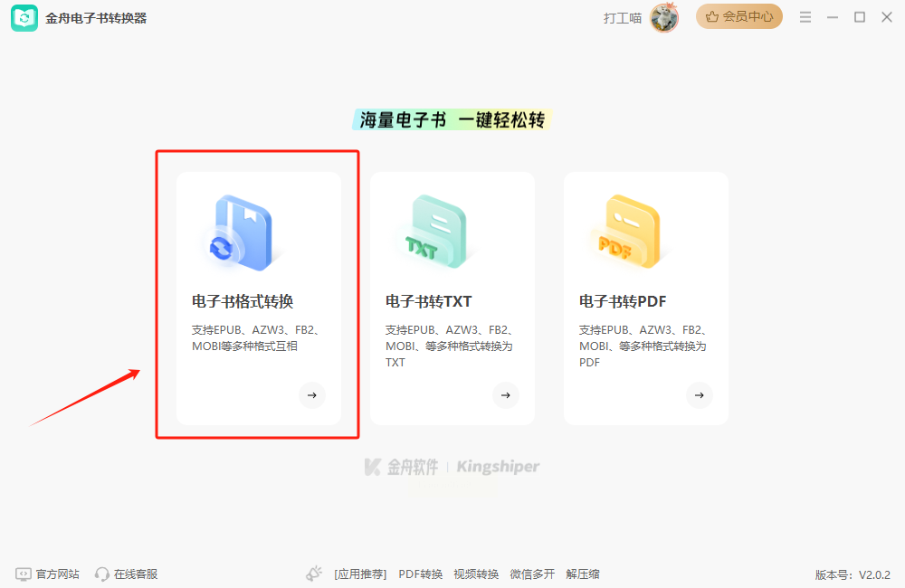Click the arrow button under 电子书格式转换
Viewport: 905px width, 588px height.
pos(312,395)
